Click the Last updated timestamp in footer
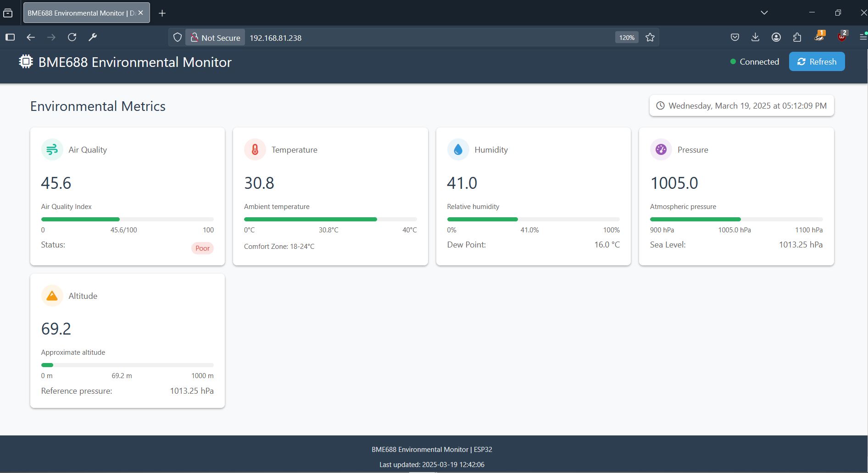This screenshot has width=868, height=473. [x=432, y=465]
